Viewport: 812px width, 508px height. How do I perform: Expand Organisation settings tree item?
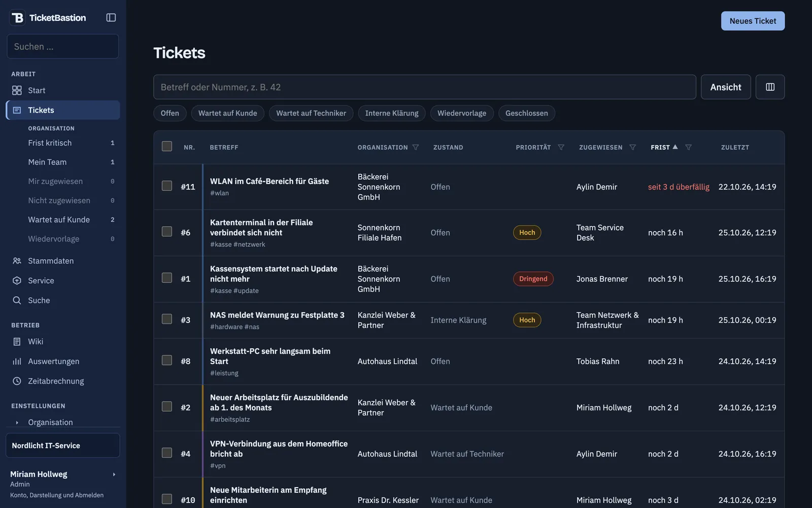17,422
